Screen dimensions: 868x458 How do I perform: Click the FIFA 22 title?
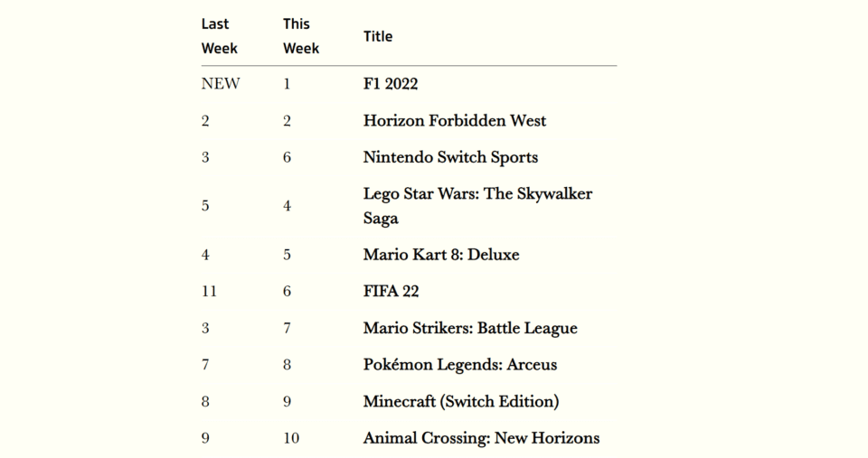pos(391,292)
